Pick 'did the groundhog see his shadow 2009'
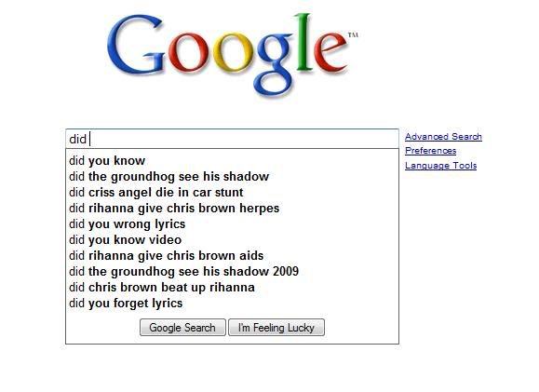Screen dimensions: 539x392 pyautogui.click(x=232, y=271)
